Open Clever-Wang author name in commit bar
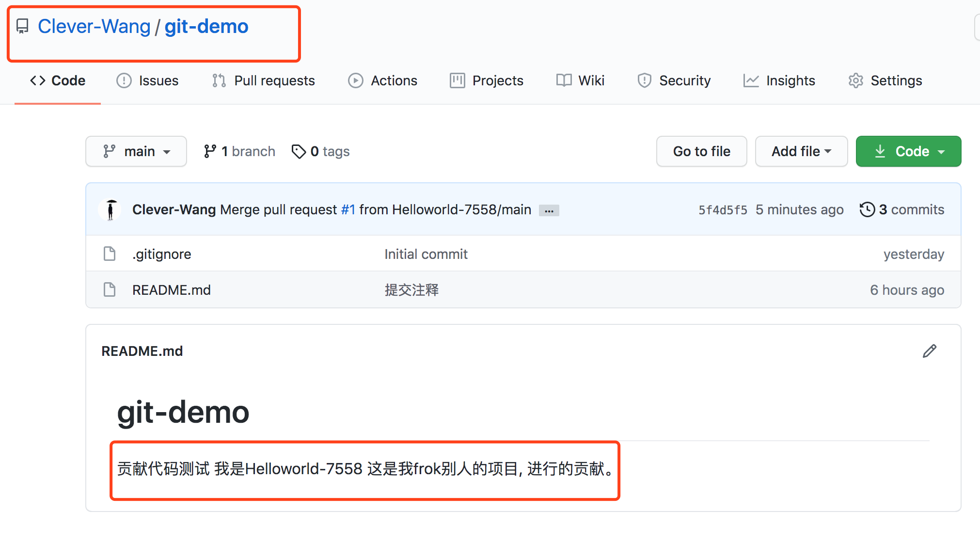980x544 pixels. (x=174, y=209)
